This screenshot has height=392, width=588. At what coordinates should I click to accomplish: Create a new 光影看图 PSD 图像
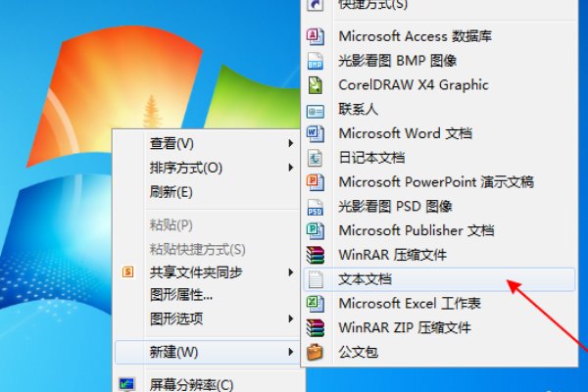tap(439, 207)
